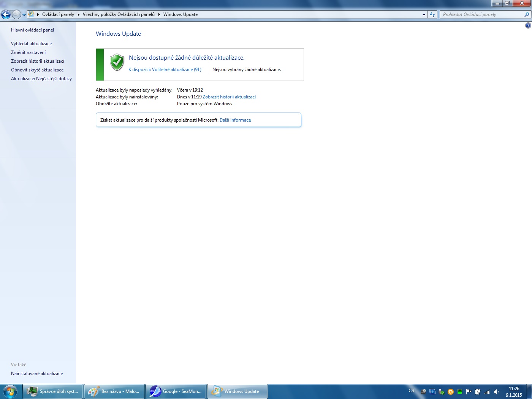Click the orange circular tray icon
The image size is (532, 399).
tap(451, 392)
